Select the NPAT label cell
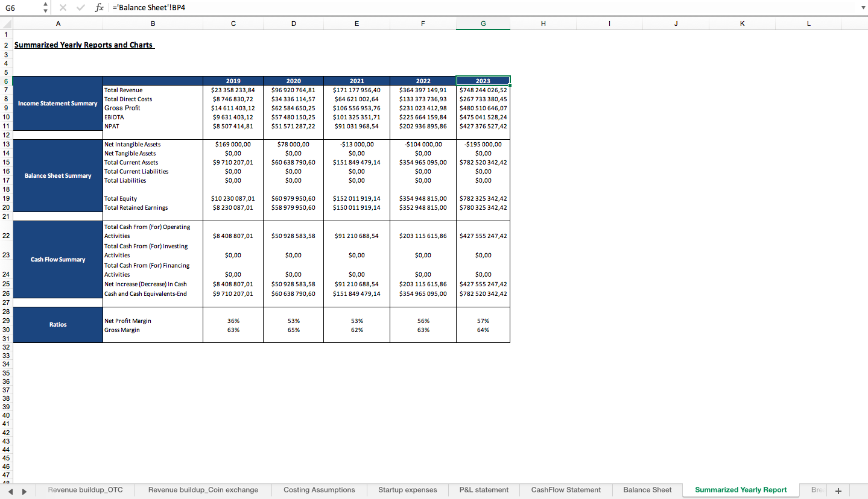 point(153,126)
